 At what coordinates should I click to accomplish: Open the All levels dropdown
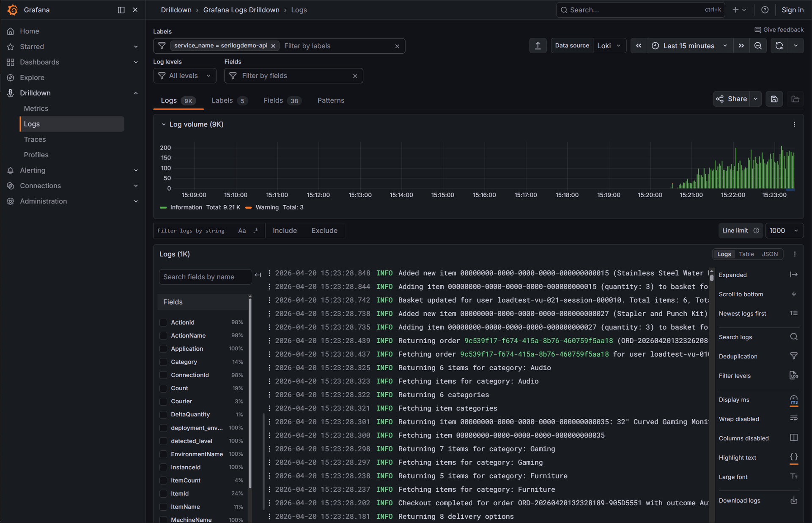point(185,75)
